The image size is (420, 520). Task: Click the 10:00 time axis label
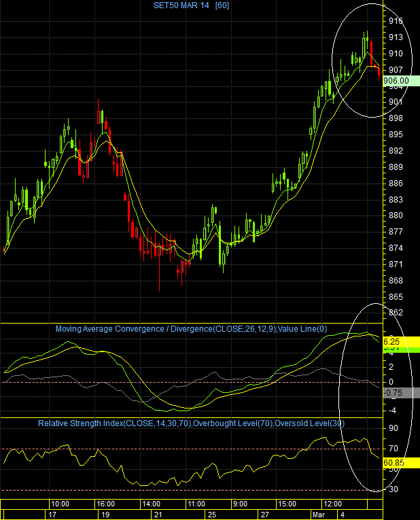click(x=60, y=504)
